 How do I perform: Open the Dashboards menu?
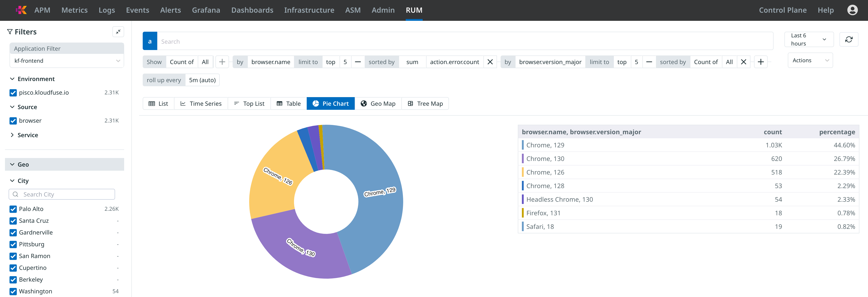point(252,10)
